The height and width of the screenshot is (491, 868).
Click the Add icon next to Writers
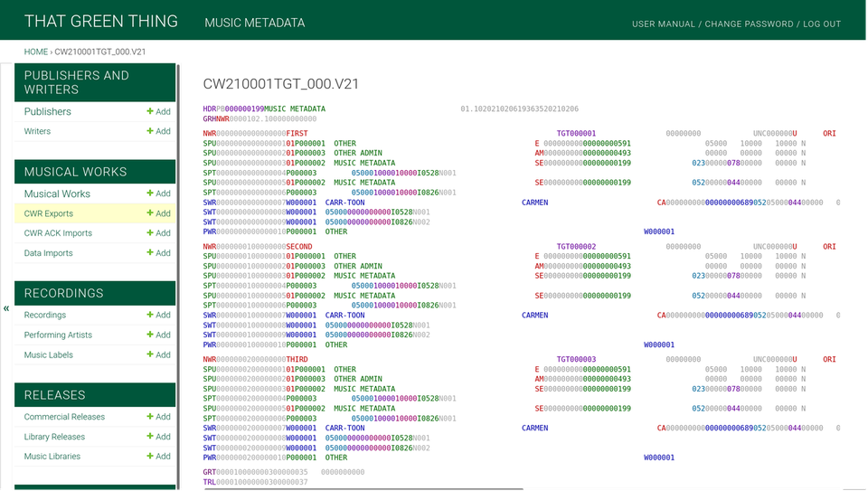tap(158, 132)
